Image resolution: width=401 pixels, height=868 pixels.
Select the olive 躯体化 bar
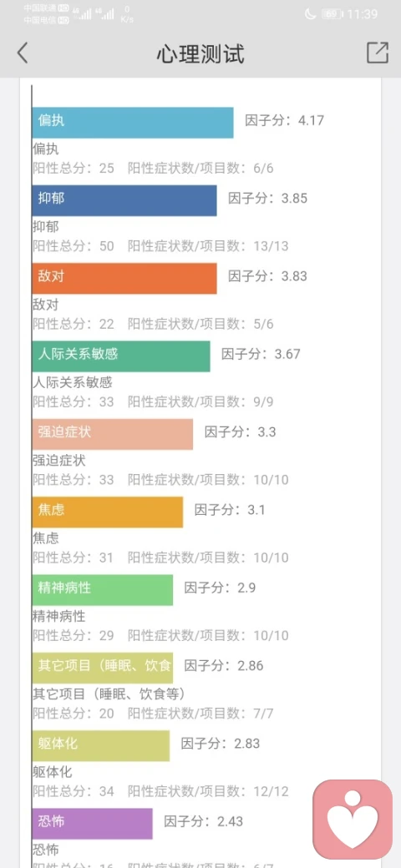[x=101, y=745]
